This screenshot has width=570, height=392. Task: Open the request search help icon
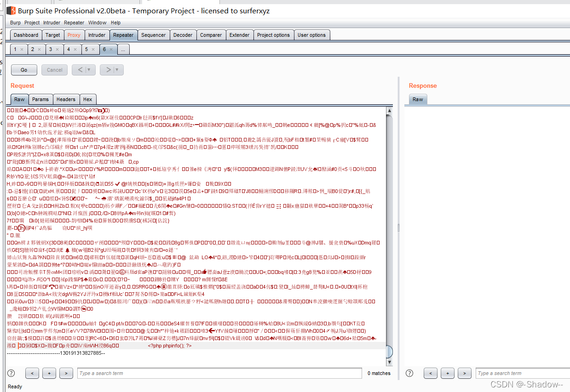pyautogui.click(x=12, y=373)
